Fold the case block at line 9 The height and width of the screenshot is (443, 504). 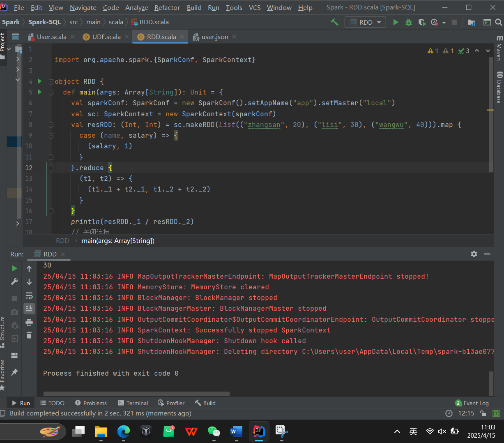click(51, 135)
